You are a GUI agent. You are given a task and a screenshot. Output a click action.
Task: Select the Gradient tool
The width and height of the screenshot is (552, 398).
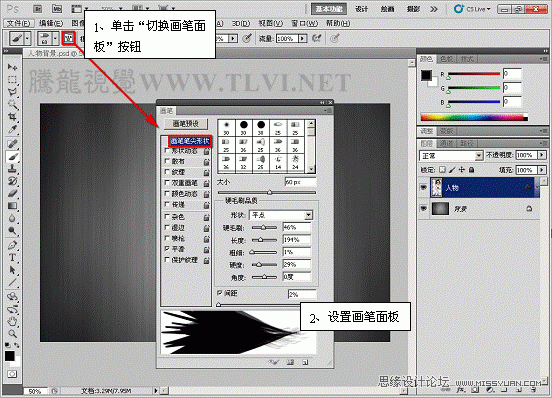12,206
